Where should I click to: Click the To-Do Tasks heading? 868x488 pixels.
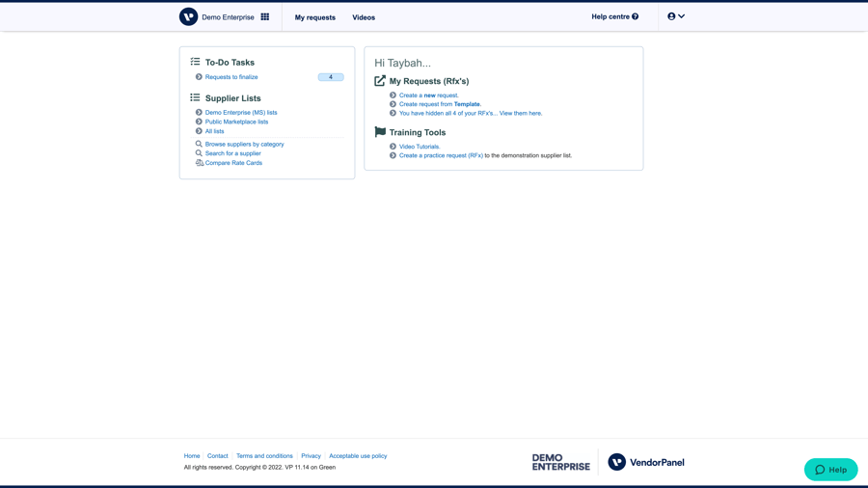point(230,63)
